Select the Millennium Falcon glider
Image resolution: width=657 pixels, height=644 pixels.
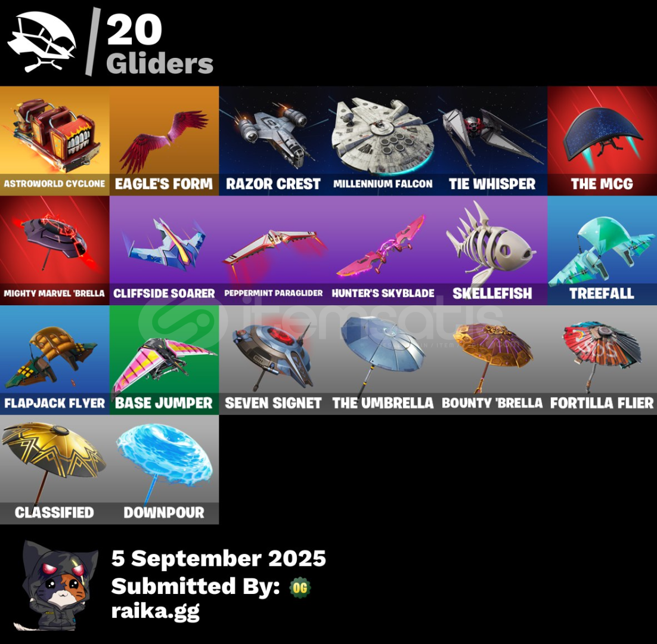click(x=383, y=141)
